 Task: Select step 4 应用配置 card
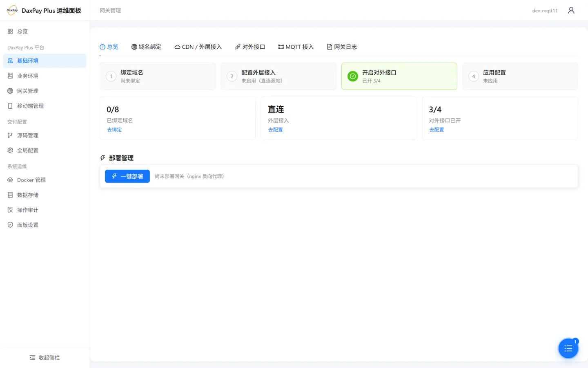point(520,76)
